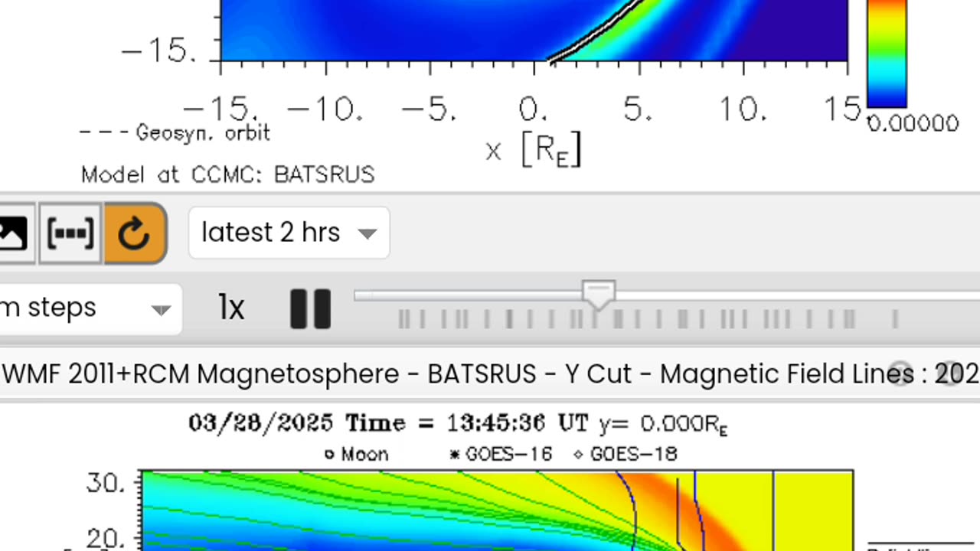Image resolution: width=980 pixels, height=551 pixels.
Task: Click the GOES-16 legend label
Action: point(508,454)
